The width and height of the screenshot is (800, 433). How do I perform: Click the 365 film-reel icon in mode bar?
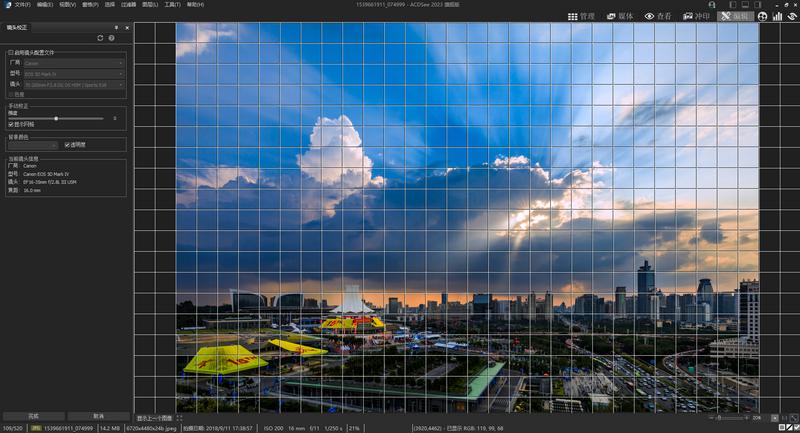tap(763, 16)
